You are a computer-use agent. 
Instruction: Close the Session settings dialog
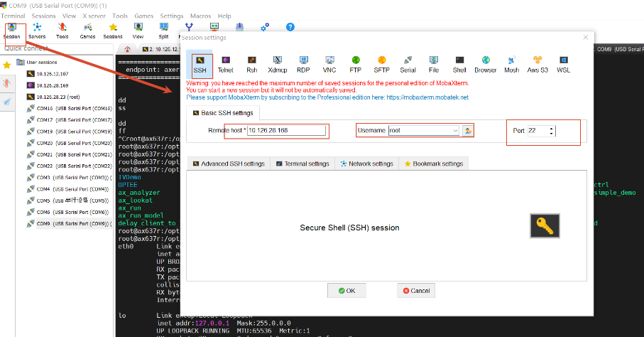point(585,38)
